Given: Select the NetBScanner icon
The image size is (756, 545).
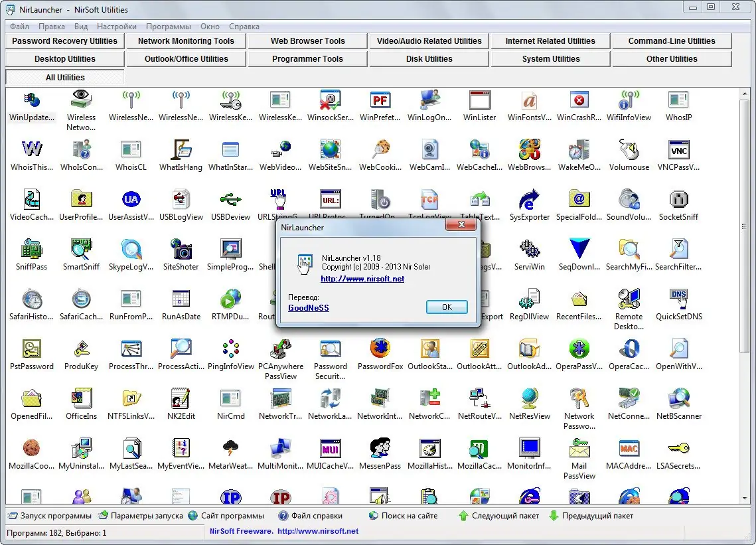Looking at the screenshot, I should [x=679, y=398].
